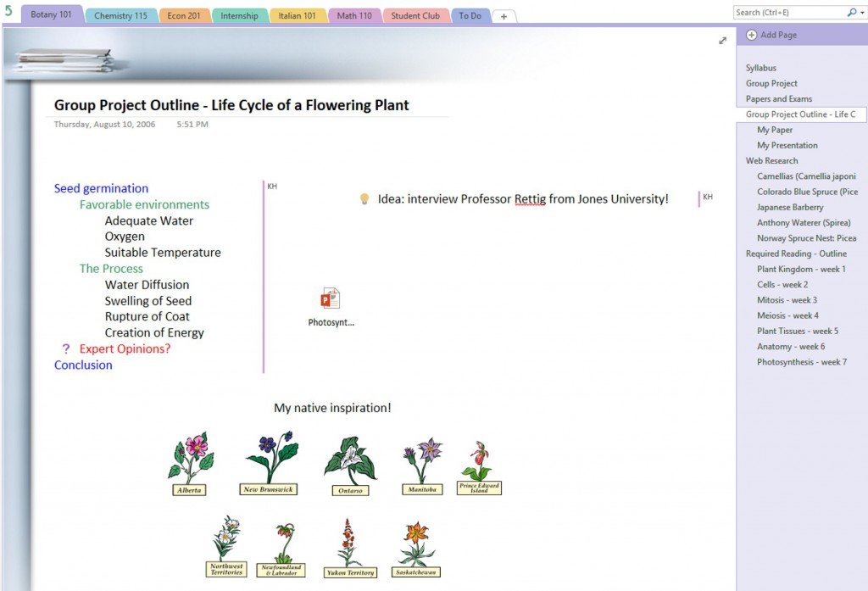Expand the page to full view

[x=722, y=41]
